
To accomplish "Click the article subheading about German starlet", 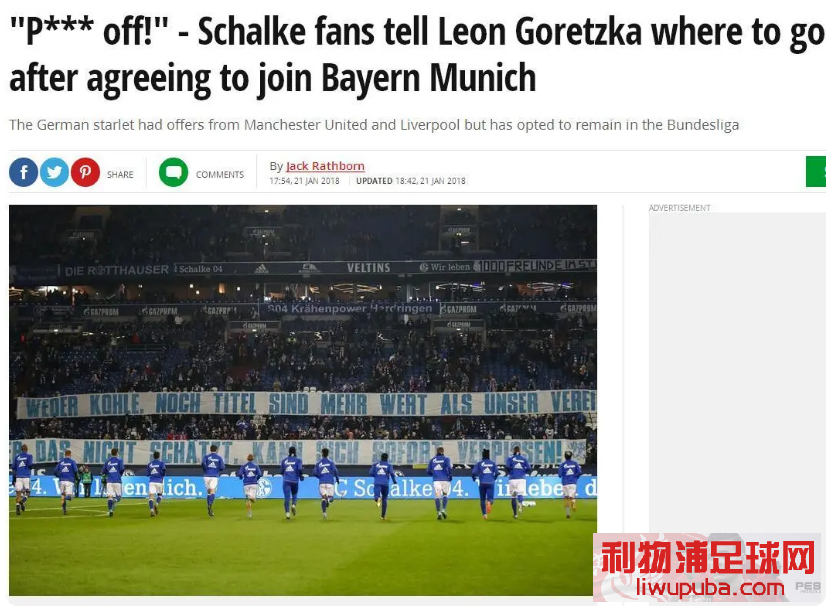I will 374,125.
